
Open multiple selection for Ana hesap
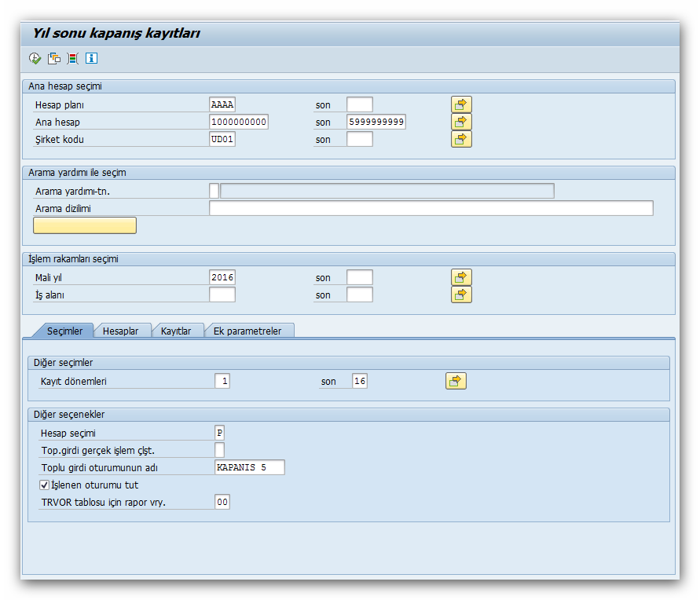461,122
